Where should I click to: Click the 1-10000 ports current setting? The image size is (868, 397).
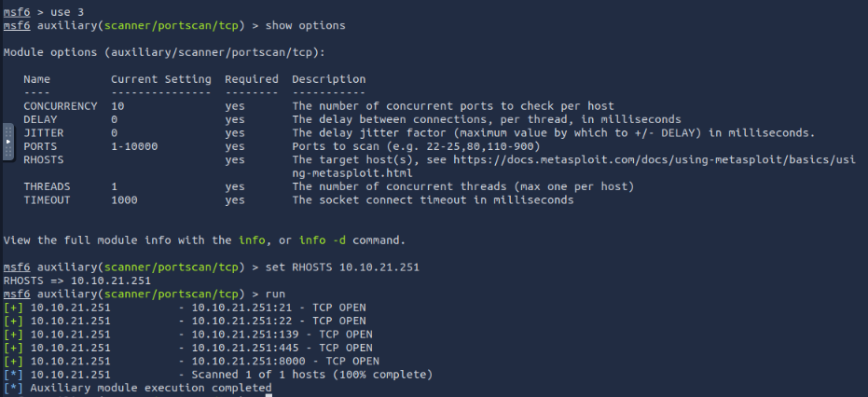tap(134, 146)
